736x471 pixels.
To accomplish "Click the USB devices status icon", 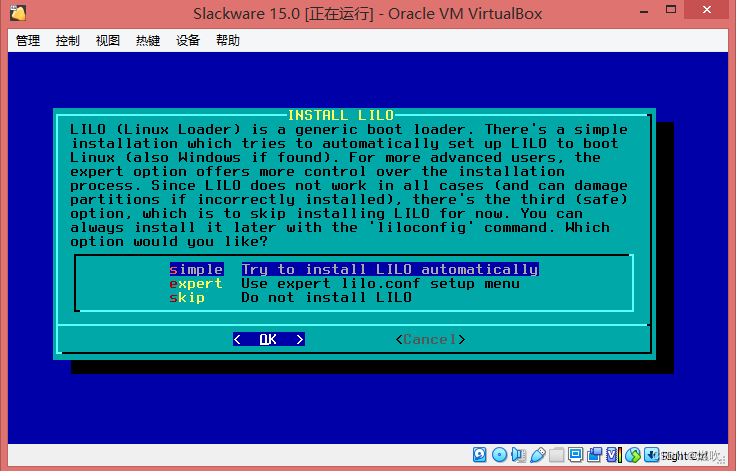I will point(538,455).
